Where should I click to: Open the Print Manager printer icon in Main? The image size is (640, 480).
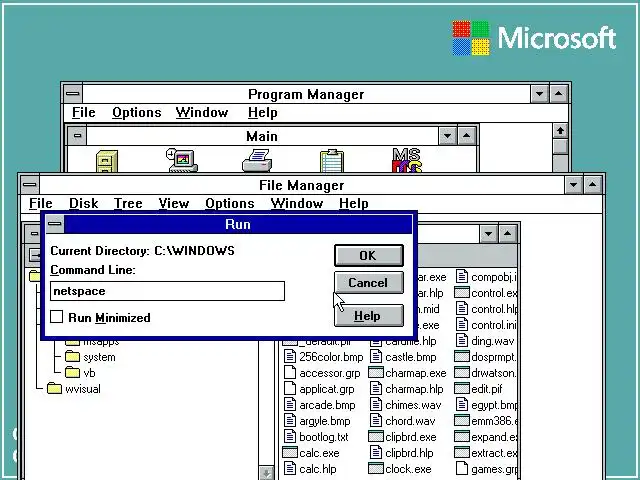click(257, 161)
